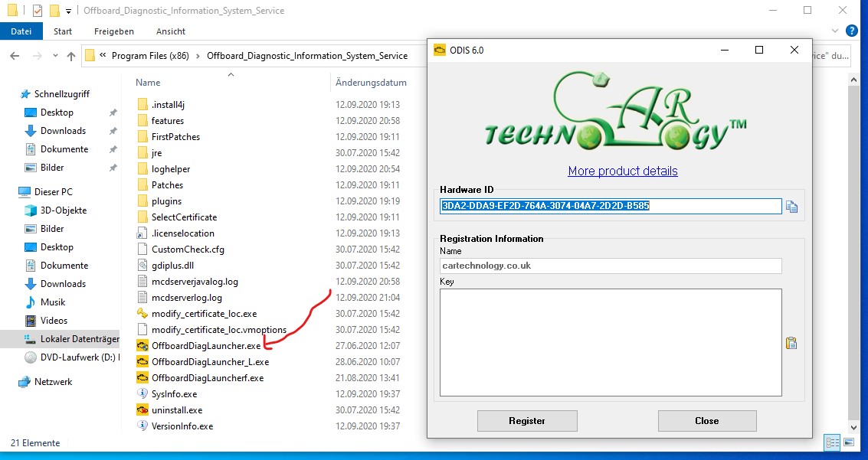Viewport: 868px width, 460px height.
Task: Select the jre folder
Action: pyautogui.click(x=156, y=152)
